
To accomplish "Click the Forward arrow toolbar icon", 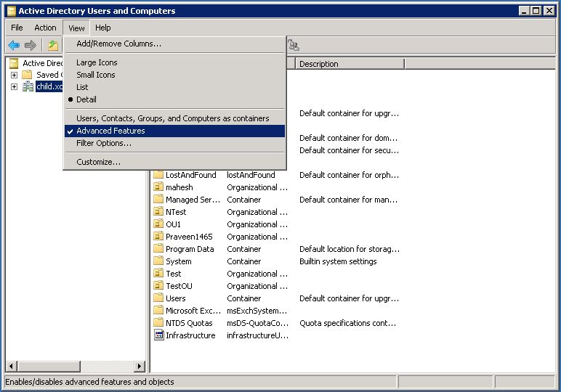I will click(x=31, y=45).
